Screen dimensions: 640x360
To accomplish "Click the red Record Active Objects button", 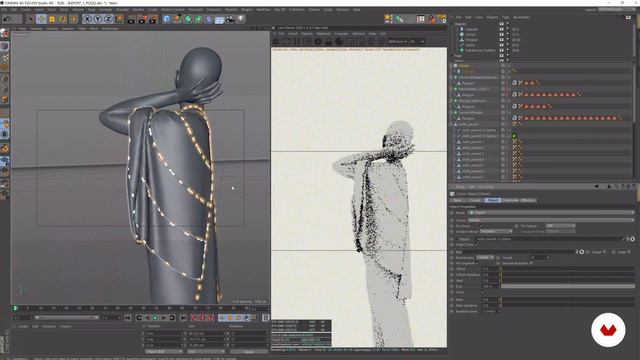I will coord(195,318).
